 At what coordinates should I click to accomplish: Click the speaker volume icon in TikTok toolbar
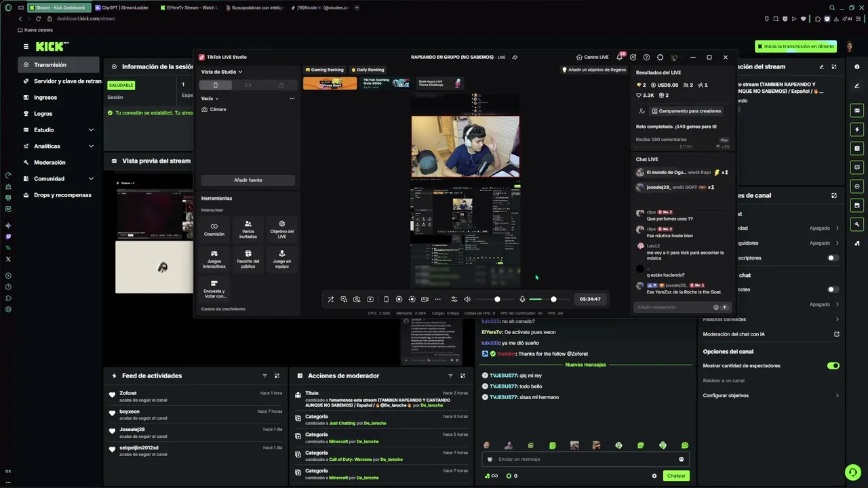point(467,299)
